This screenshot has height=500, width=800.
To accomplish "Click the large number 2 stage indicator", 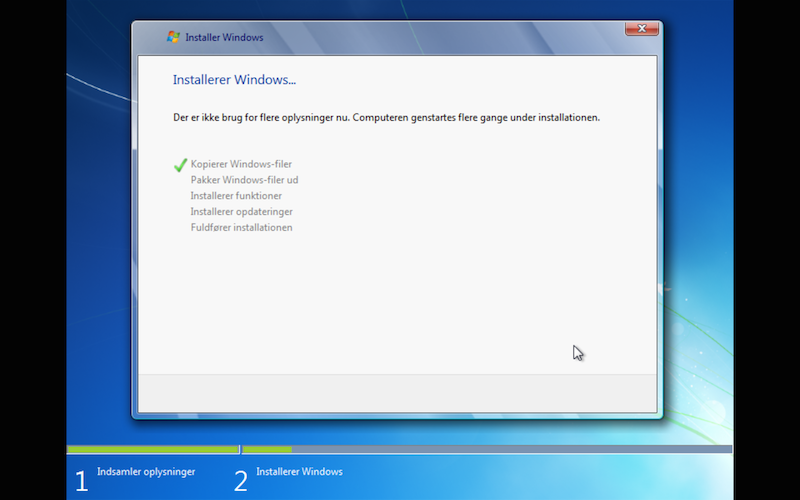I will tap(241, 481).
